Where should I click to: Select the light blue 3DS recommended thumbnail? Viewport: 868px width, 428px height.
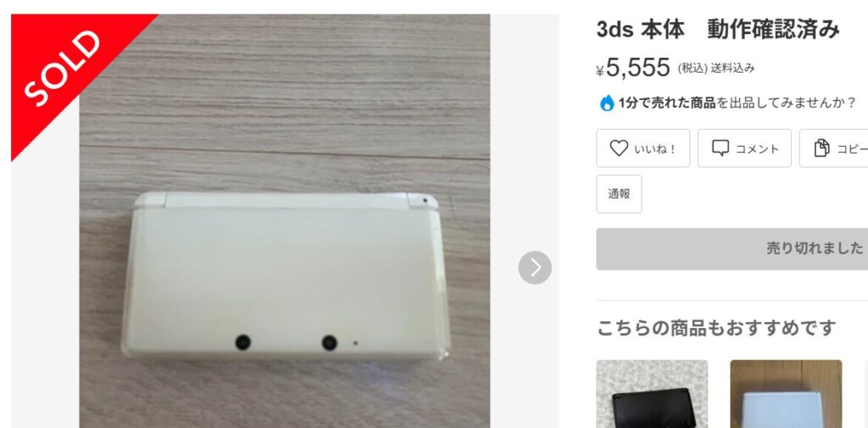[x=786, y=393]
